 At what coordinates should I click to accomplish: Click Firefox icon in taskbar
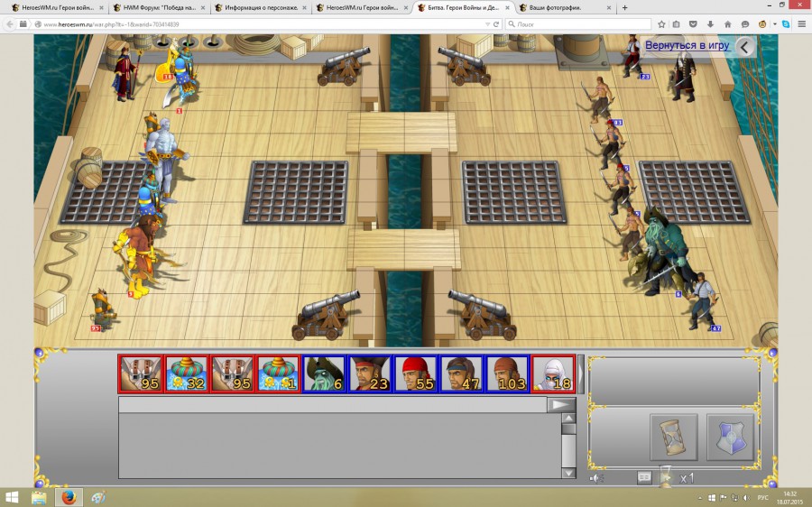pos(69,498)
